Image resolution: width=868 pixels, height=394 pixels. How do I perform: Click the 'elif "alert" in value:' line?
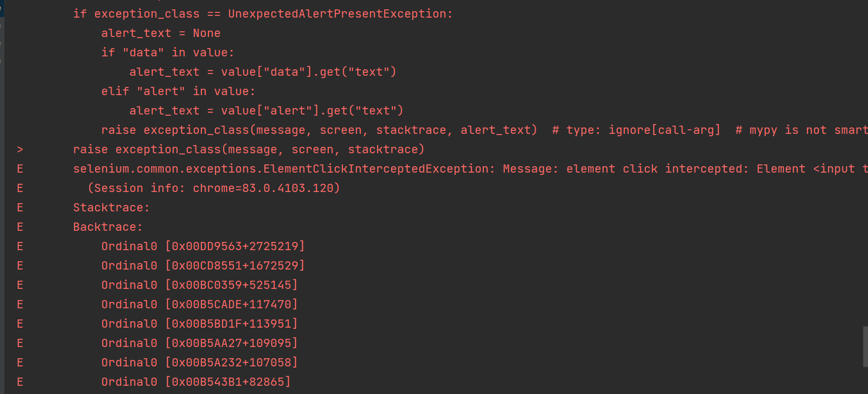coord(179,91)
